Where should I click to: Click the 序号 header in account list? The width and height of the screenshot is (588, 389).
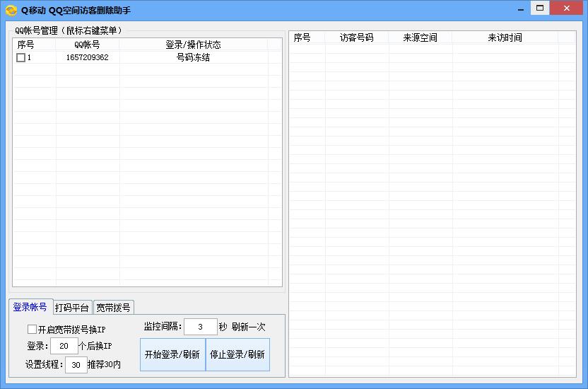(34, 45)
